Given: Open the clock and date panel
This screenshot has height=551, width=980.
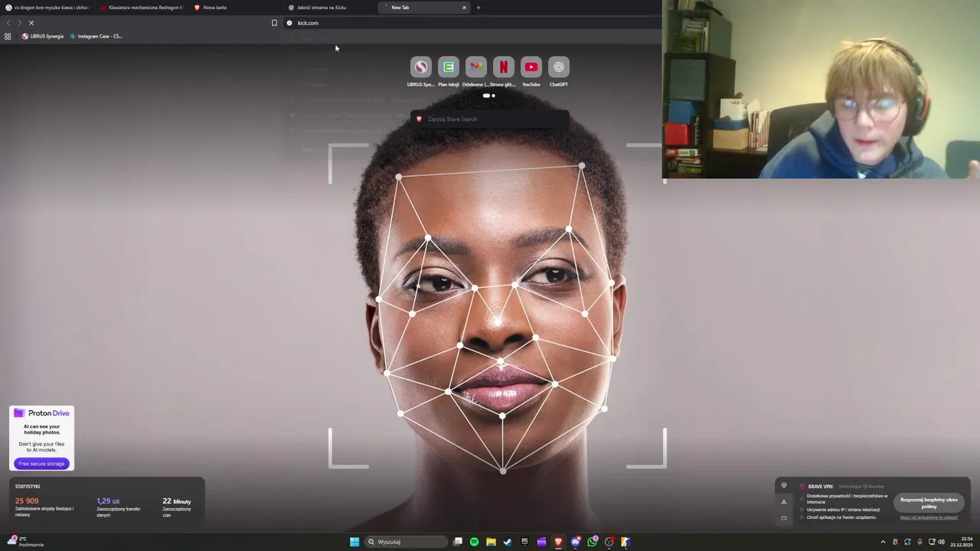Looking at the screenshot, I should point(962,542).
